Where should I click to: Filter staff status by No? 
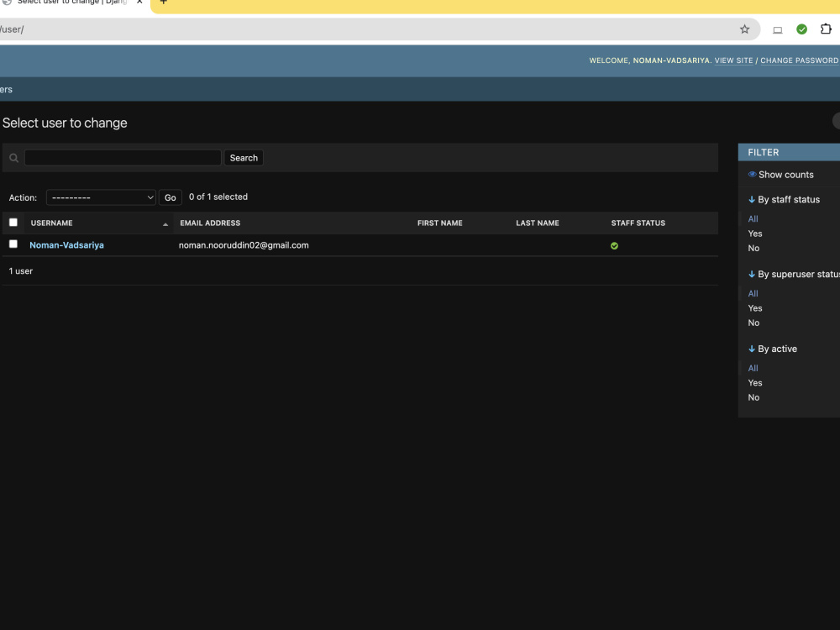[753, 248]
